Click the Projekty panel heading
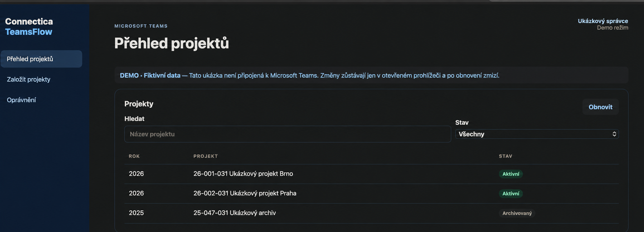644x232 pixels. point(139,104)
